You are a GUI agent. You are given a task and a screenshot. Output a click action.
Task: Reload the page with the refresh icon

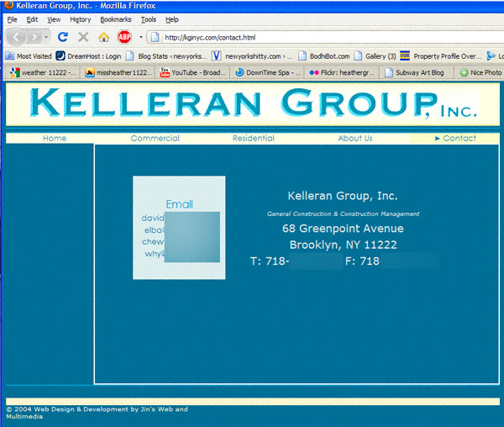click(x=63, y=37)
